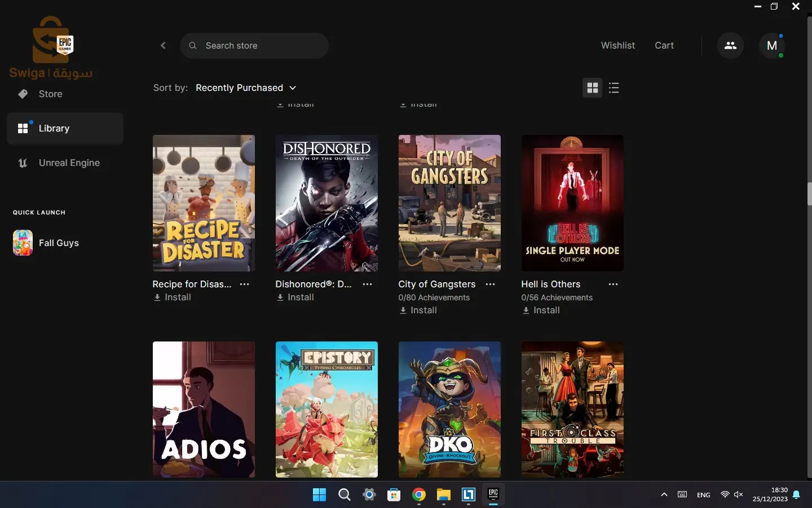812x508 pixels.
Task: Click 0/80 Achievements text
Action: pos(434,297)
